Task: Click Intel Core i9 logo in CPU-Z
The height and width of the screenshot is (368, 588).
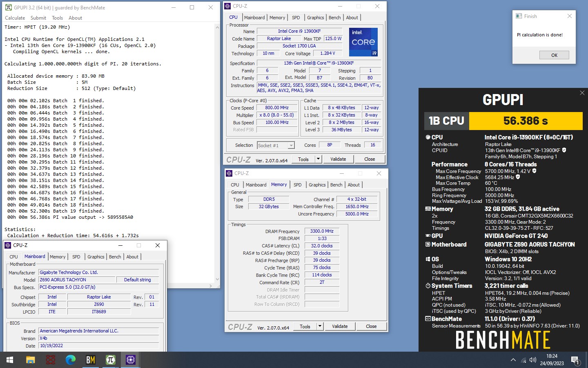Action: coord(363,42)
